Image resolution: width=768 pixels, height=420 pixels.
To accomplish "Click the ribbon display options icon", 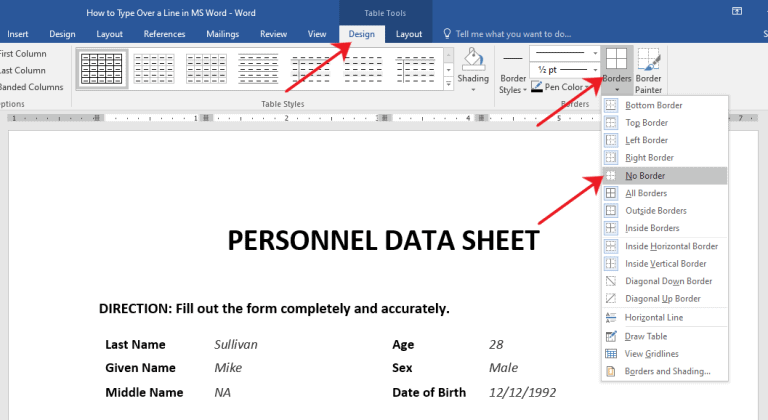I will [x=737, y=11].
